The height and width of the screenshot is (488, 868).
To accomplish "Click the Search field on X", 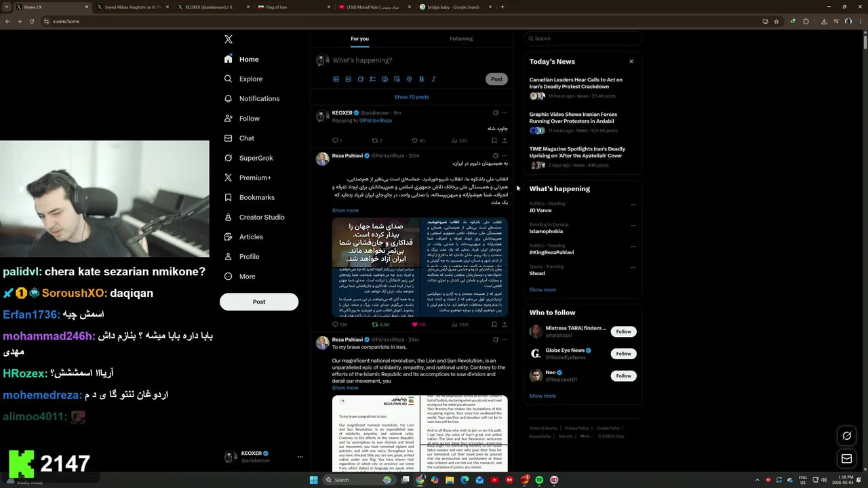I will click(x=583, y=39).
